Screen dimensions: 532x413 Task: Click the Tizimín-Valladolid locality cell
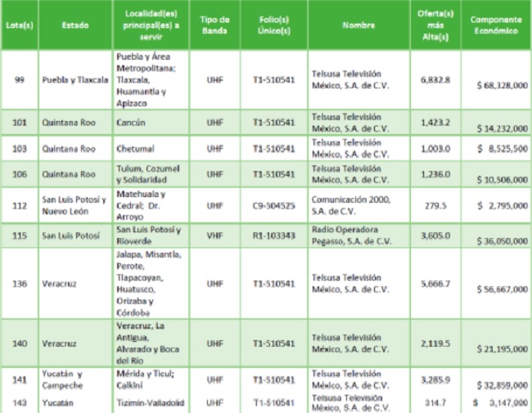click(151, 403)
